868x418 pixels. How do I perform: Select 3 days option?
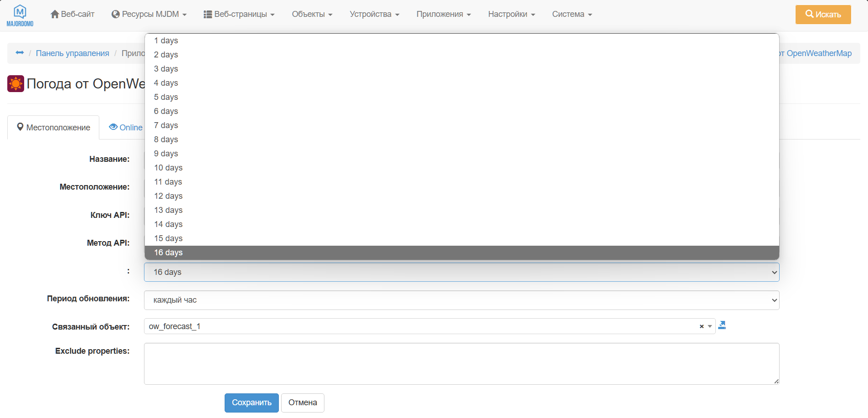coord(462,69)
